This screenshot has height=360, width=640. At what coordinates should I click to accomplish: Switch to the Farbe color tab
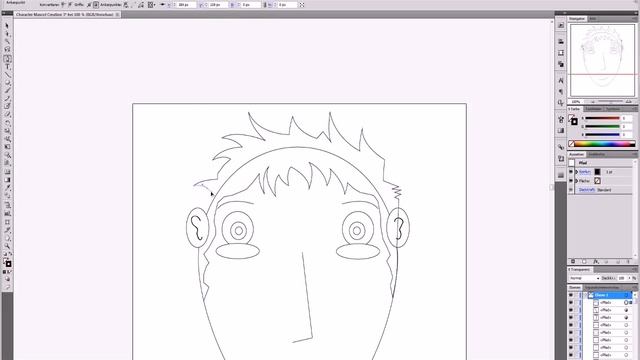click(575, 109)
